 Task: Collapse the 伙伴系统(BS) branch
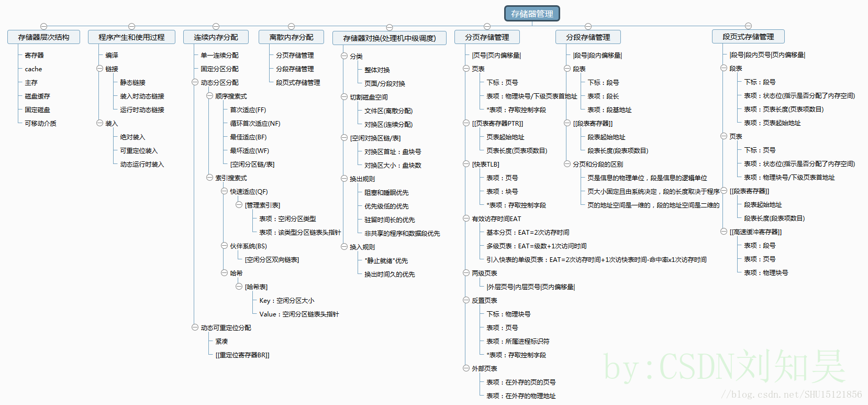coord(224,246)
